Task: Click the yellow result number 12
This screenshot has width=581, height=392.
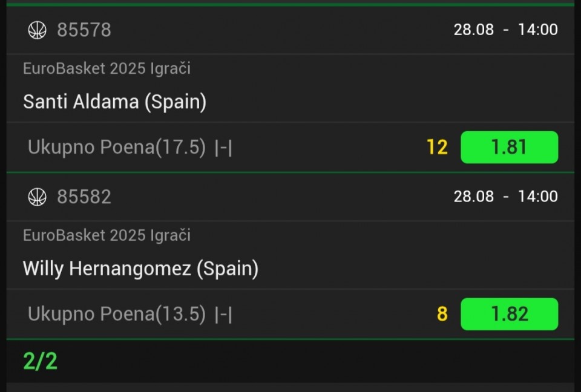Action: tap(437, 147)
